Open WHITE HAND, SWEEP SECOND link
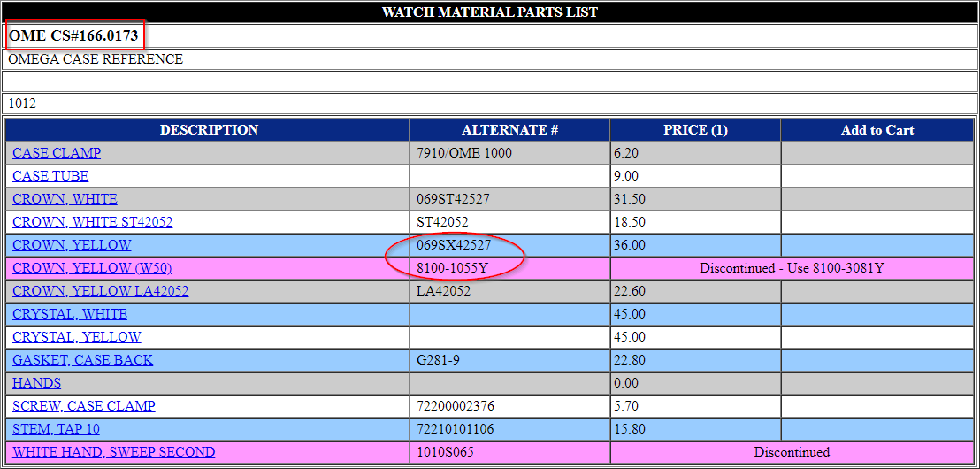 coord(114,451)
